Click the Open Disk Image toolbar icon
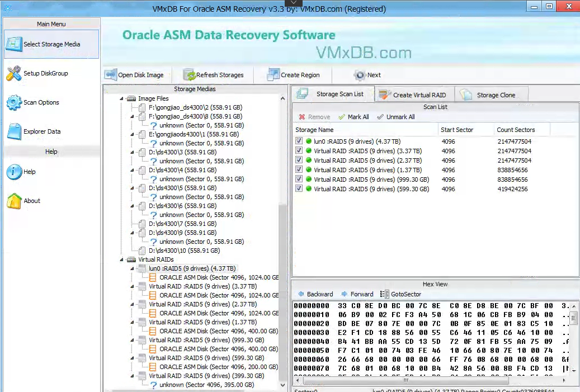The image size is (580, 392). pyautogui.click(x=110, y=75)
